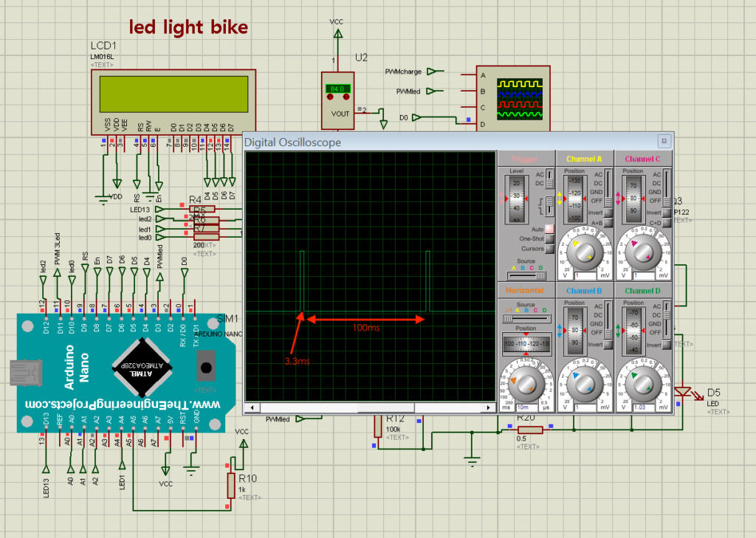756x538 pixels.
Task: Click the Horizontal Source slider
Action: click(x=526, y=319)
